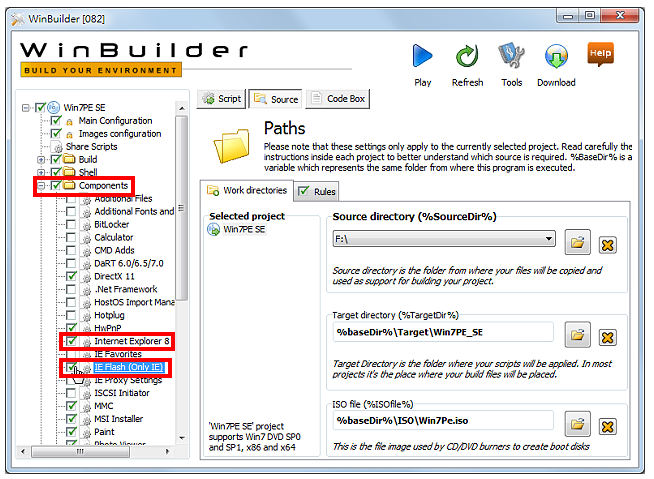This screenshot has width=654, height=479.
Task: Select the .Net Framework item
Action: coord(126,289)
